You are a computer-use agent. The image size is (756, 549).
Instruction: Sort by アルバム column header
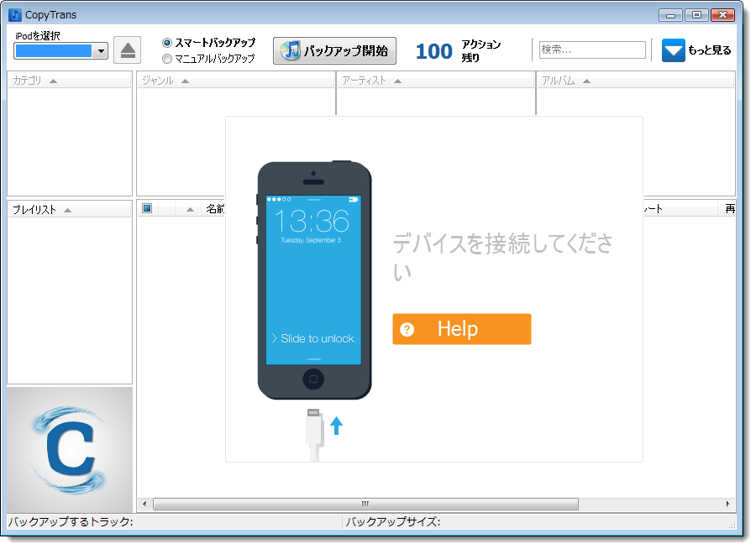coord(636,81)
